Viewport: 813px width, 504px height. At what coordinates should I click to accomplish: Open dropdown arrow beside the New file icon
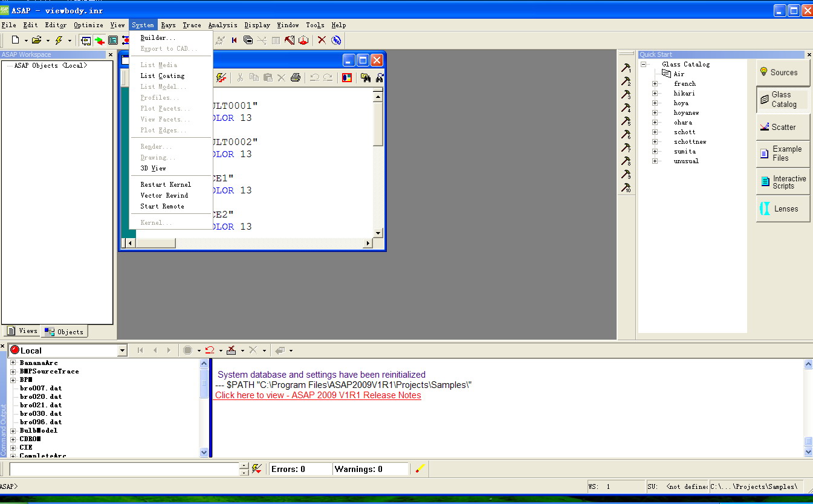26,40
